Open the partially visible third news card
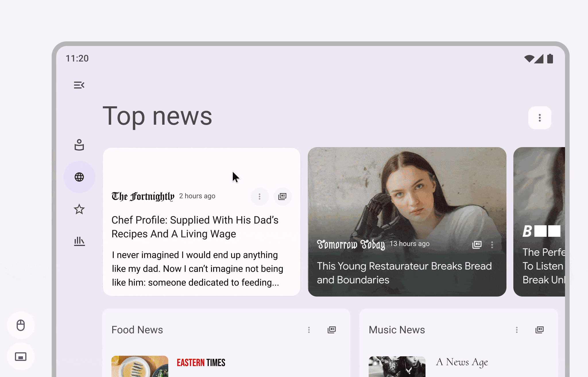 pyautogui.click(x=539, y=222)
